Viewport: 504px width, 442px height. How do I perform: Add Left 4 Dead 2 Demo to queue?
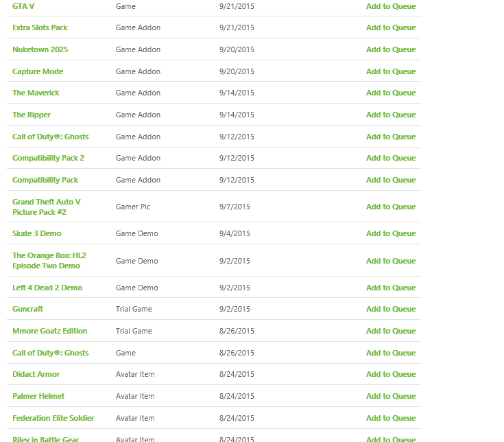(x=391, y=288)
